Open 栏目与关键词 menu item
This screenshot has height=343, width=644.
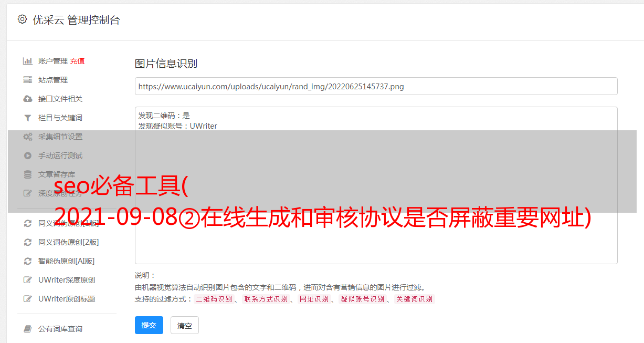[60, 118]
